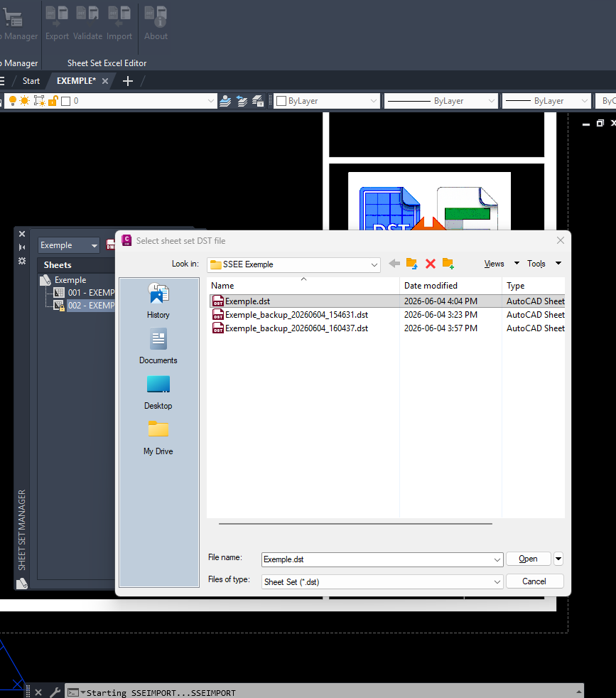The image size is (616, 698).
Task: Expand the arrow beside the Open button
Action: (x=558, y=559)
